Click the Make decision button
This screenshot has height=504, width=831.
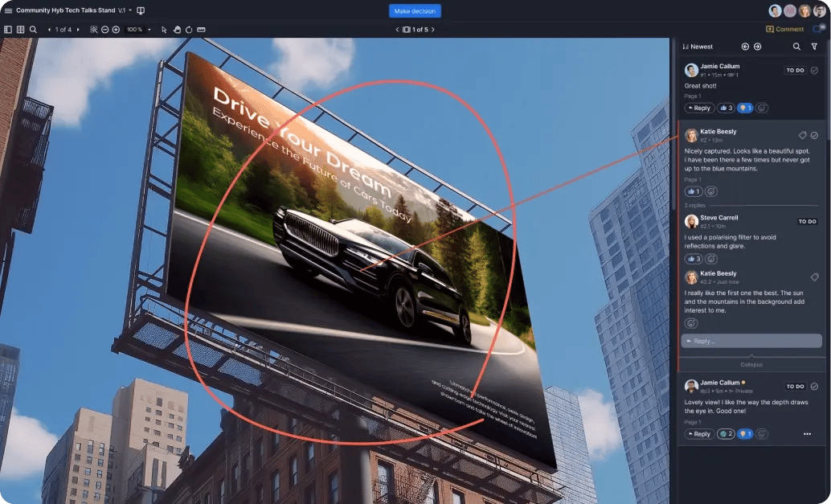tap(415, 11)
